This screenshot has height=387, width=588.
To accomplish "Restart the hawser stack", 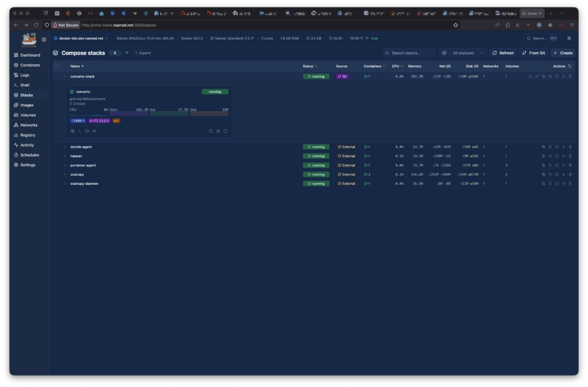I will 550,156.
